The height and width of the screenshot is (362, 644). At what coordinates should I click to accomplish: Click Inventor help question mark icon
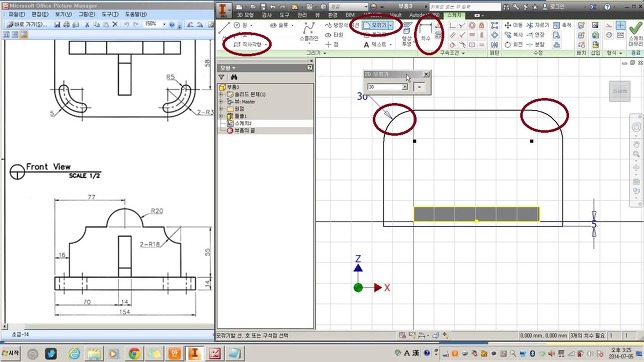607,7
